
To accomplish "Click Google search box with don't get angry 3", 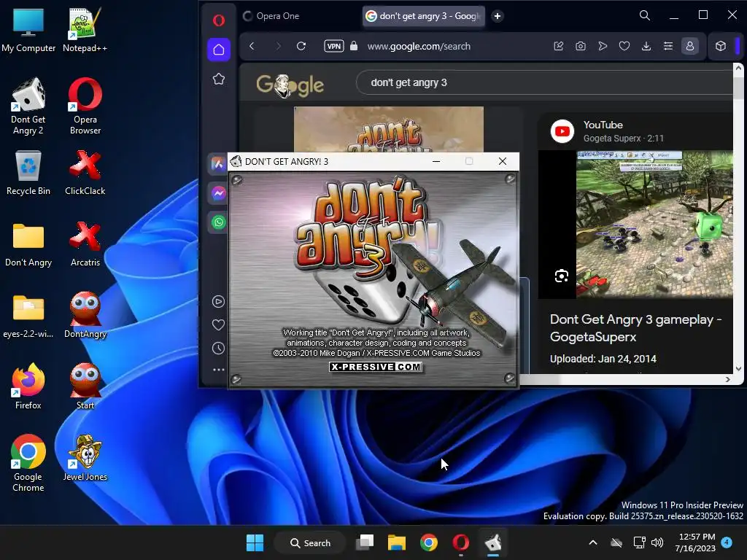I will [x=543, y=82].
